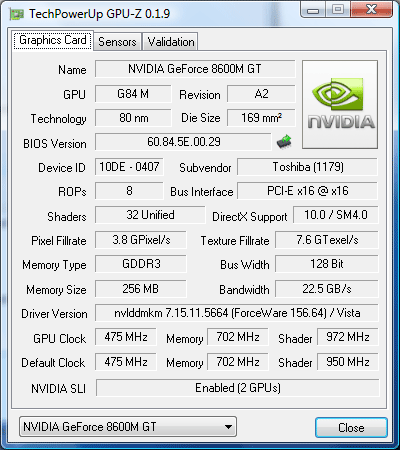Click the Default Clock row Memory value 702 MHz
The height and width of the screenshot is (450, 400).
point(238,362)
